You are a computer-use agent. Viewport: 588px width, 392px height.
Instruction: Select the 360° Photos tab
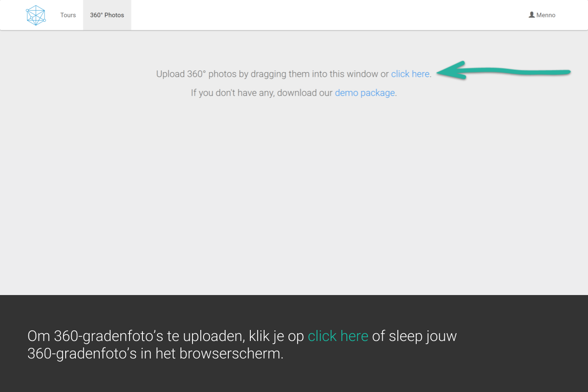point(107,15)
